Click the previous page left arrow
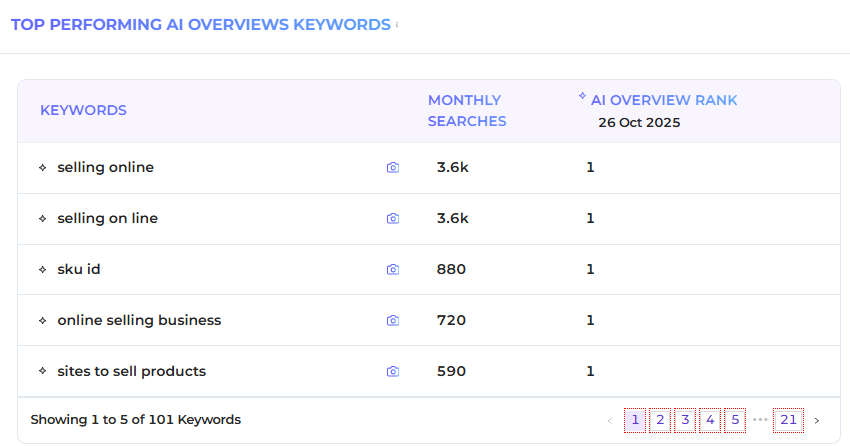 point(610,421)
